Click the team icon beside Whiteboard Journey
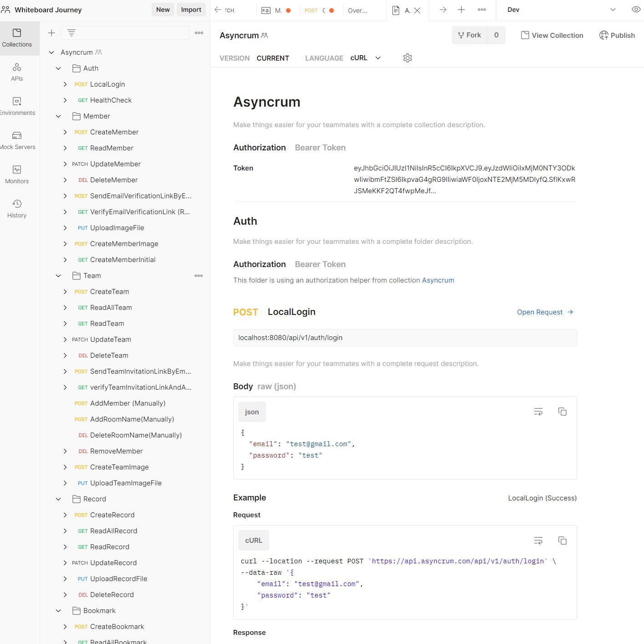This screenshot has height=644, width=644. point(5,10)
